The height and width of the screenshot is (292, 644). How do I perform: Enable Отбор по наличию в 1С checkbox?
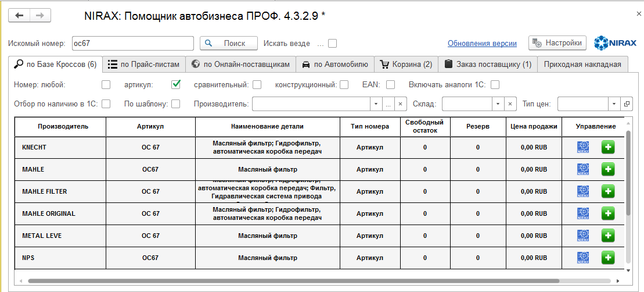(x=106, y=104)
